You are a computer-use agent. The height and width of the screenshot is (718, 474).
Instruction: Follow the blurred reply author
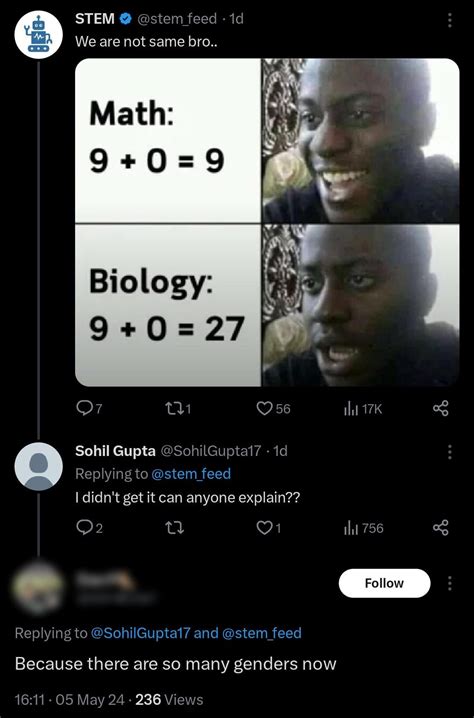click(x=385, y=583)
